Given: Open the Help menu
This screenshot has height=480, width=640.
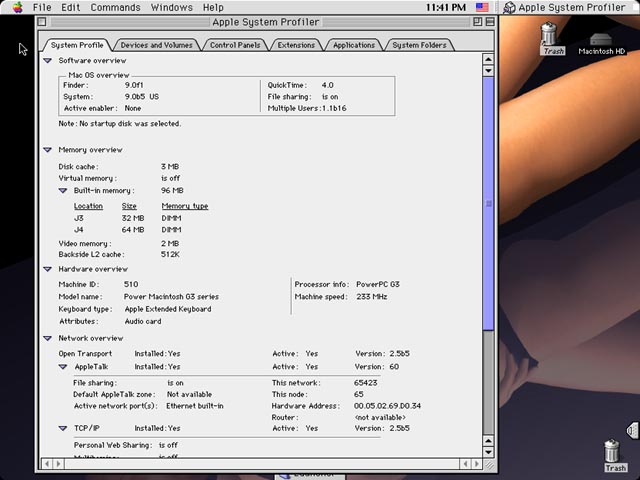Looking at the screenshot, I should 213,7.
